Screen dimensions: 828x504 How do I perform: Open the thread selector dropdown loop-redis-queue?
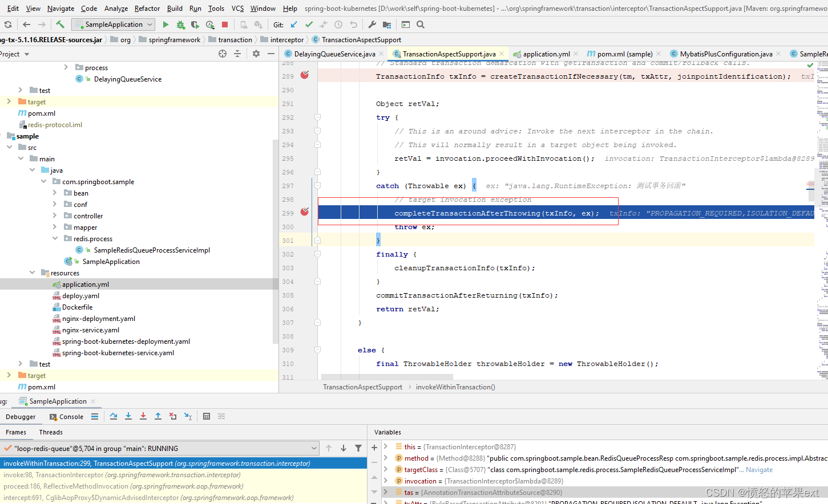coord(160,448)
